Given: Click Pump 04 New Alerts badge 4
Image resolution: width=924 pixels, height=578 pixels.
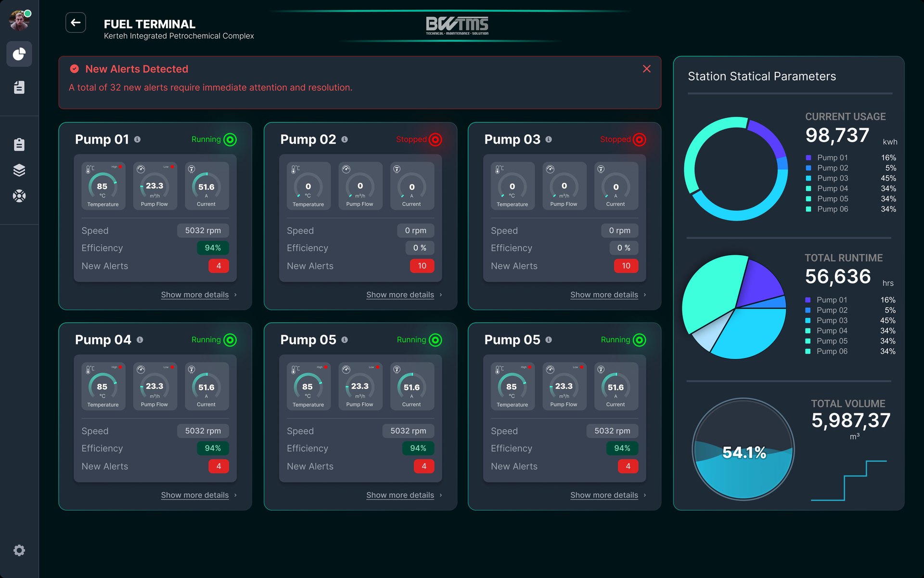Looking at the screenshot, I should pyautogui.click(x=218, y=466).
